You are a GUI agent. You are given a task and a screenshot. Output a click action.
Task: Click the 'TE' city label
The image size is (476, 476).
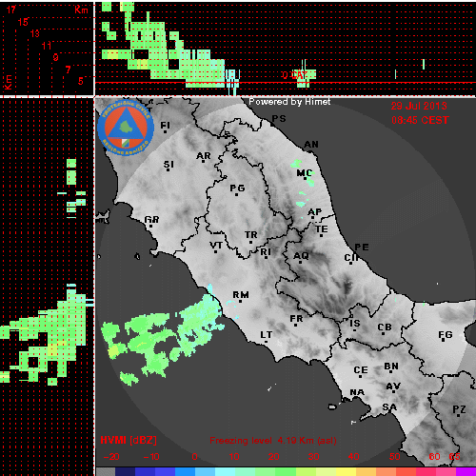[x=322, y=229]
